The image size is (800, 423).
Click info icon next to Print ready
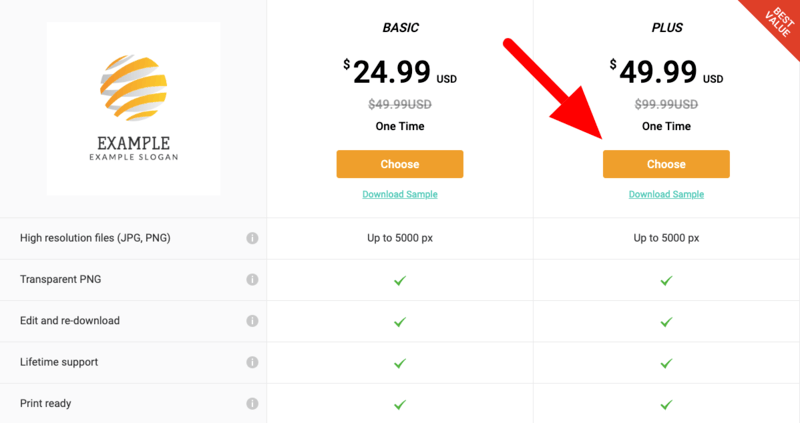(252, 404)
